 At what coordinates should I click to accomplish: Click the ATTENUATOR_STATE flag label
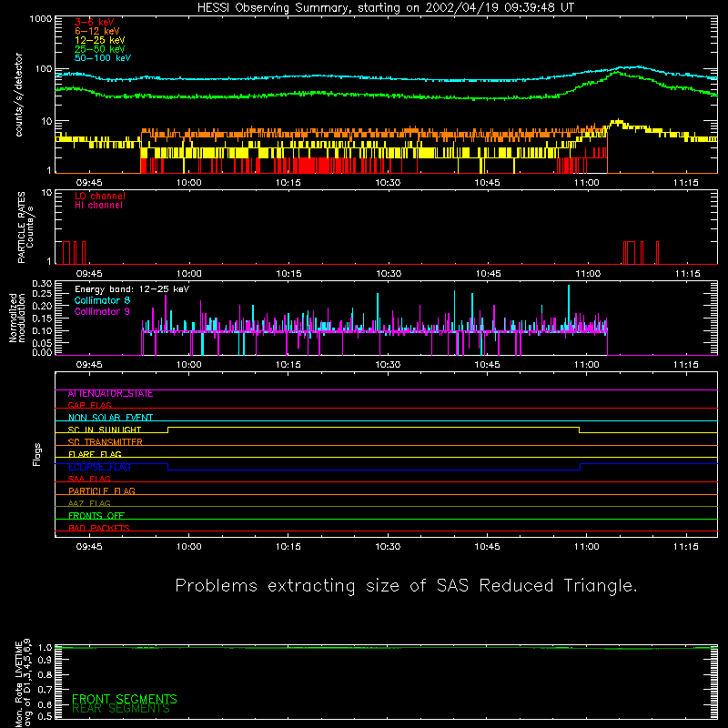click(110, 394)
